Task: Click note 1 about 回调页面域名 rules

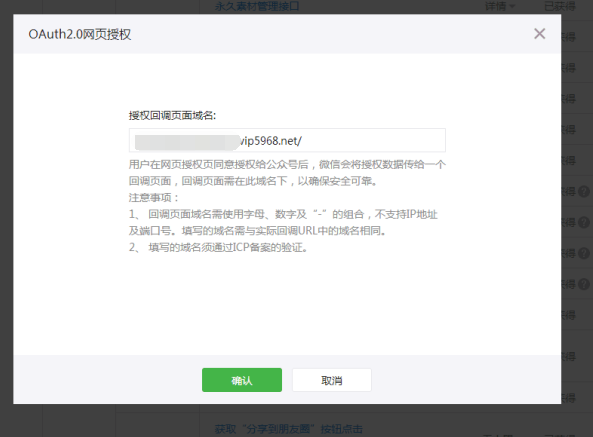Action: point(283,222)
